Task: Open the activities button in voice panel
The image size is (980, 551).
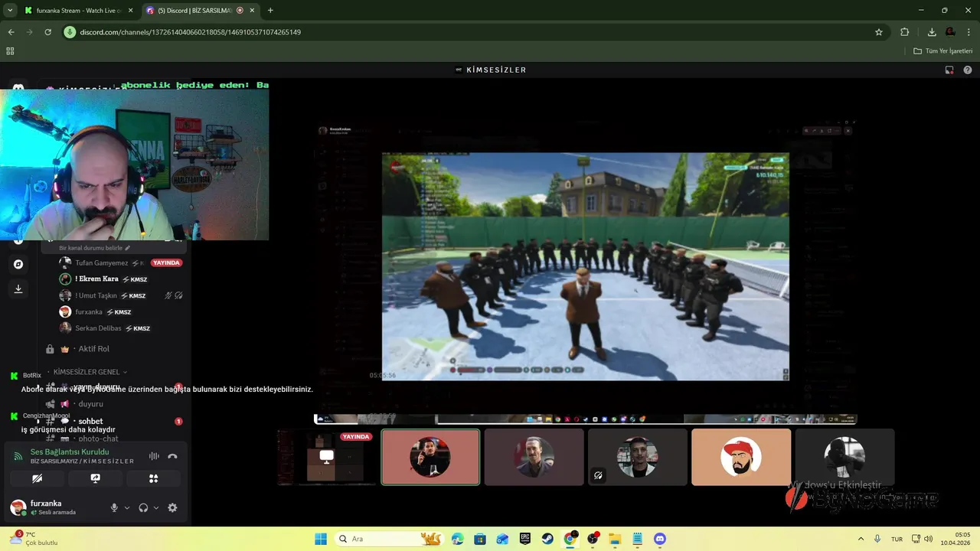Action: click(x=153, y=478)
